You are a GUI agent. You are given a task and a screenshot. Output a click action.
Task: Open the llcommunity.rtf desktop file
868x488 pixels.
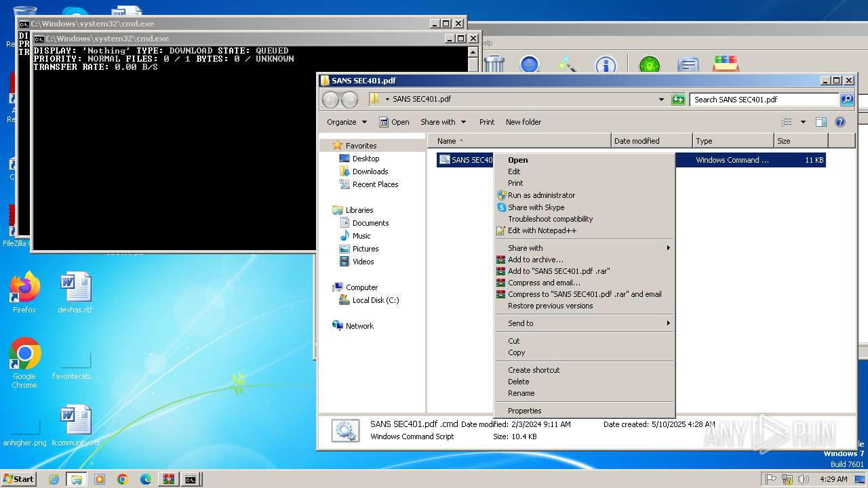[x=75, y=426]
